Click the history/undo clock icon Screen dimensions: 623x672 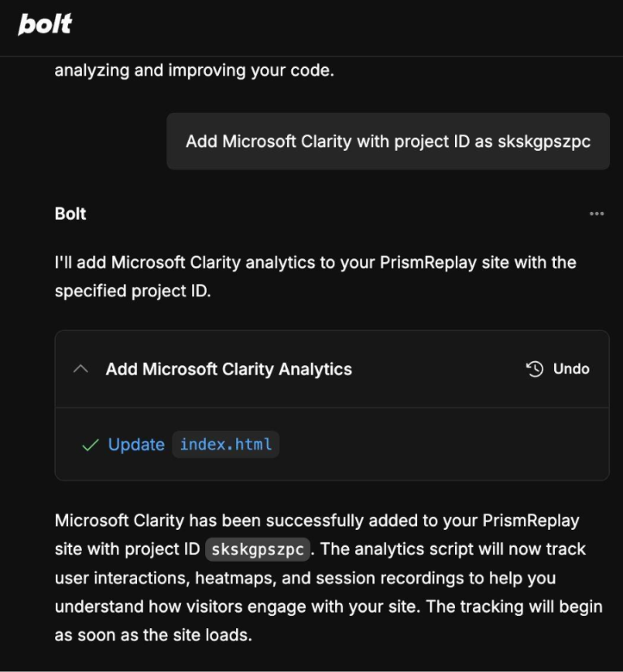pyautogui.click(x=535, y=369)
